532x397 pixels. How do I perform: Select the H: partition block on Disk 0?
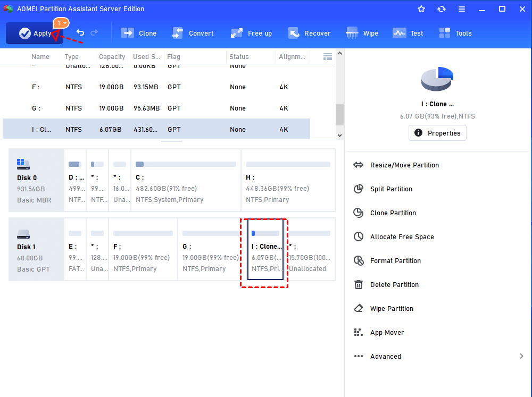pos(288,180)
